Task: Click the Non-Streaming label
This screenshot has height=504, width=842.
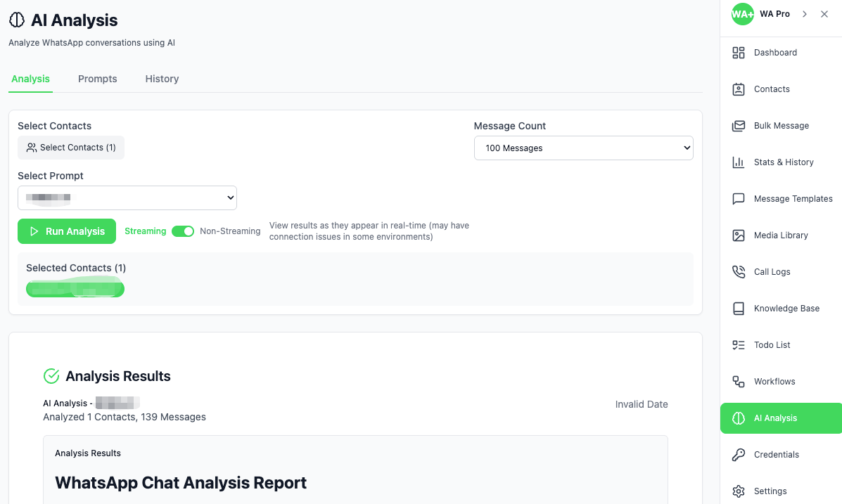Action: (x=230, y=231)
